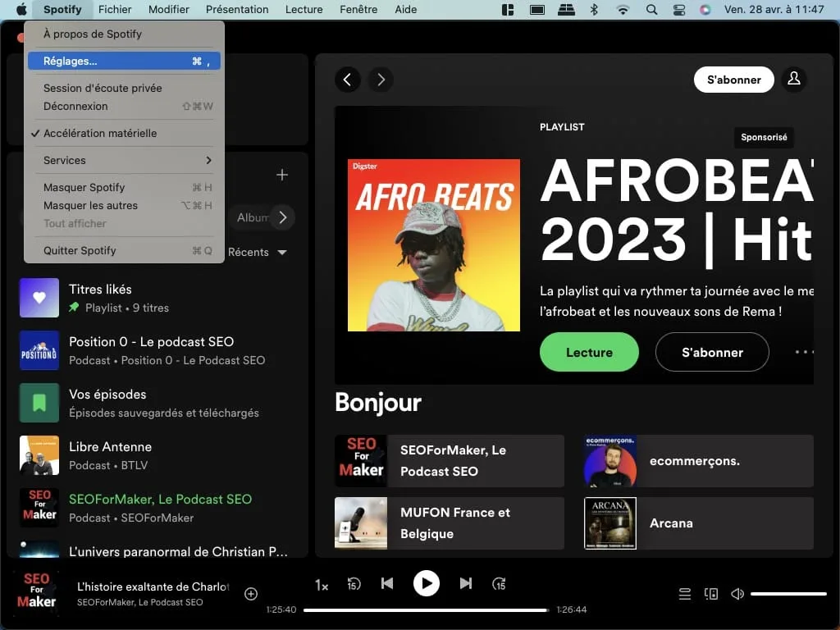Screen dimensions: 840x630
Task: Enable Session d'écoute privée
Action: click(102, 88)
